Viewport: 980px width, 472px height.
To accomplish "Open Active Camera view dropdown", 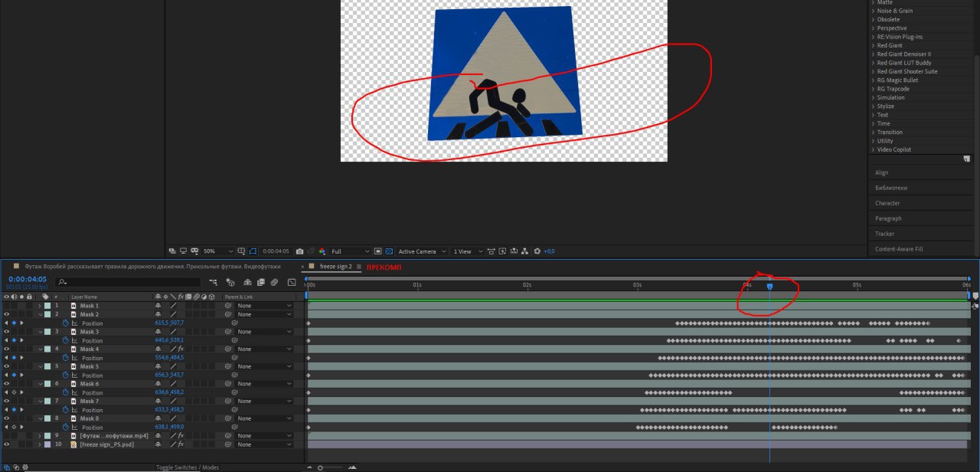I will pyautogui.click(x=421, y=251).
